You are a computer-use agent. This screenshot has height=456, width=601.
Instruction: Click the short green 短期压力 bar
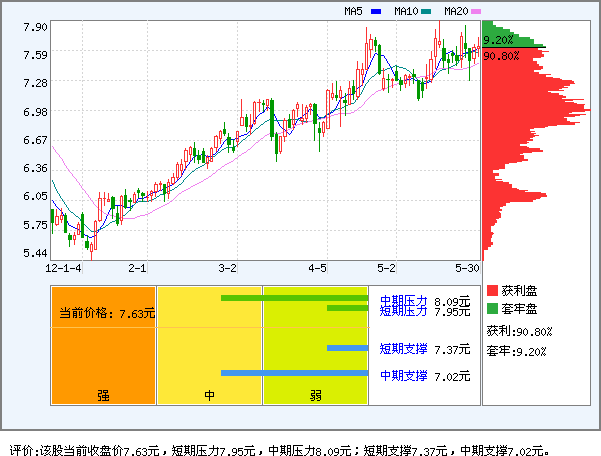coord(347,308)
